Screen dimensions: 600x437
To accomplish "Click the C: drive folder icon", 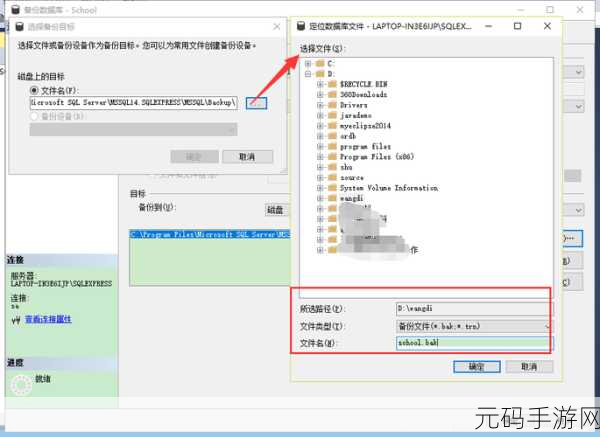I will pos(320,64).
